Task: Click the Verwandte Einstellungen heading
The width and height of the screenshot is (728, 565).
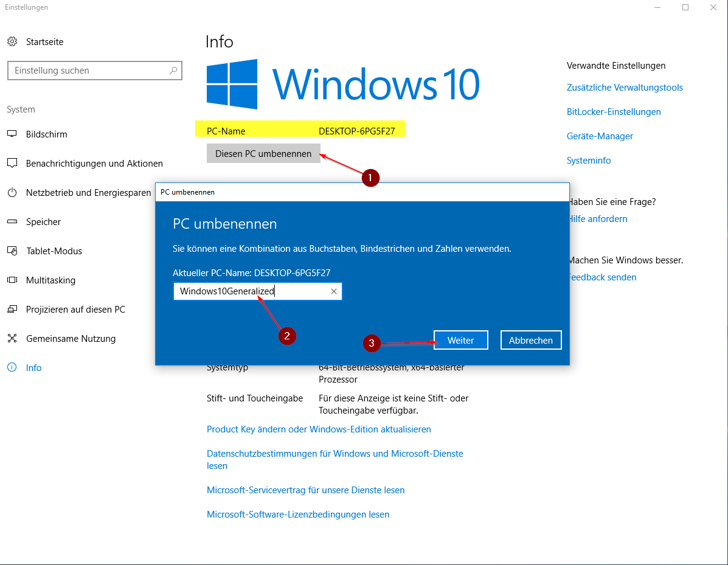Action: point(616,66)
